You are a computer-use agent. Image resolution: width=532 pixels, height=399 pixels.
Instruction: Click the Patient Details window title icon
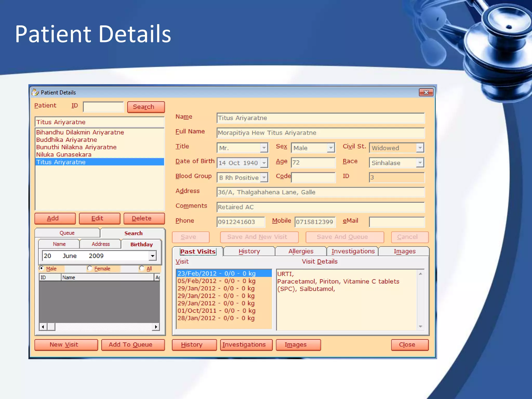pos(35,92)
